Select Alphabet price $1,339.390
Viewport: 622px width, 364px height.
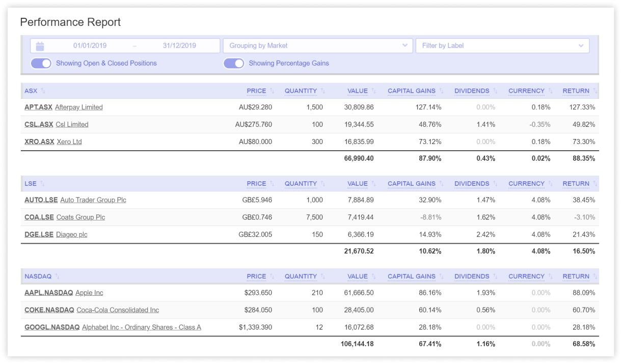255,327
